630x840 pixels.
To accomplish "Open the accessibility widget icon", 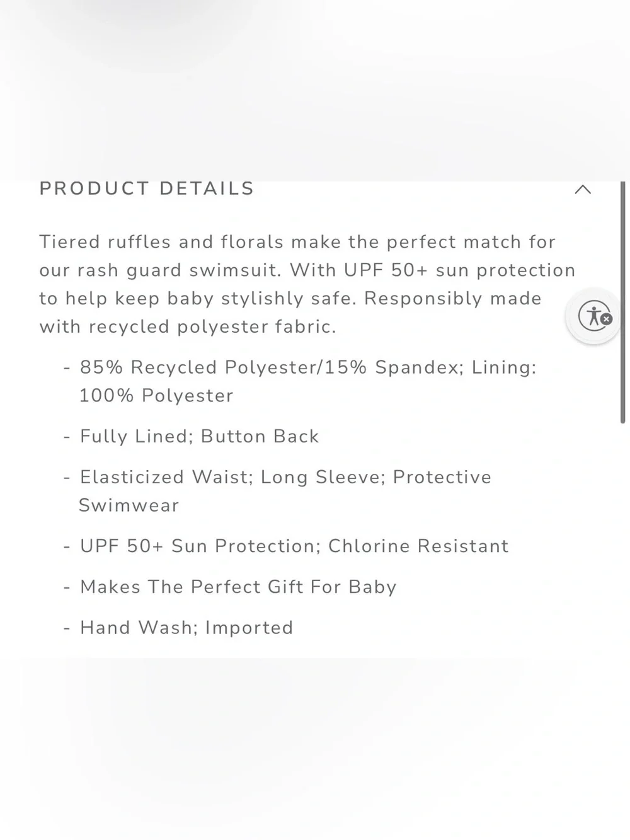I will pyautogui.click(x=593, y=316).
